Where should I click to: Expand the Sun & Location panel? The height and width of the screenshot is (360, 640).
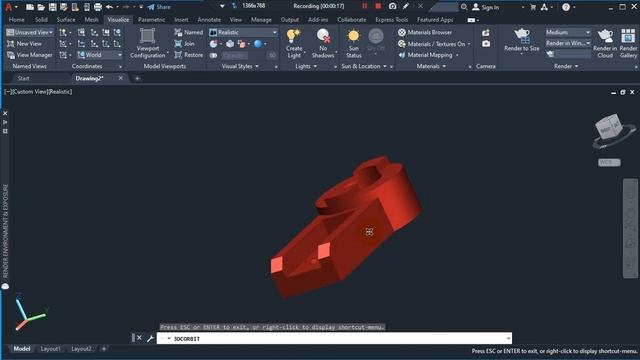[364, 66]
